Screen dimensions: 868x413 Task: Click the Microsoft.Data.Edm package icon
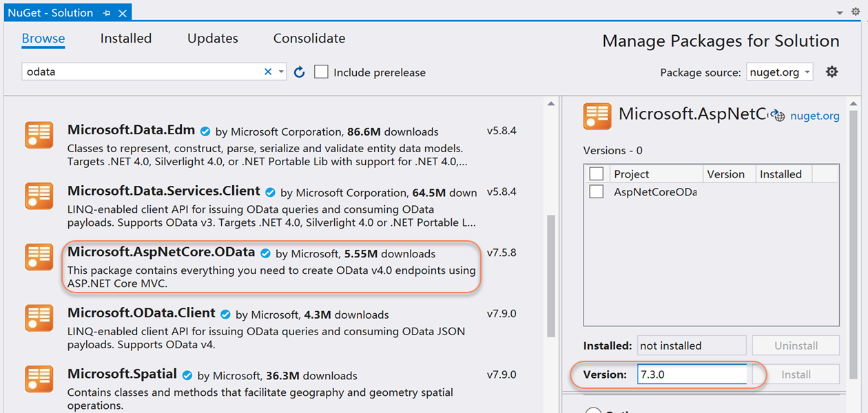39,135
